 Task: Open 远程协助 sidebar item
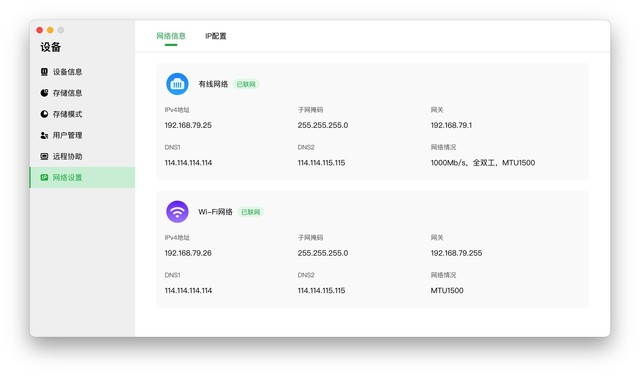(x=82, y=156)
